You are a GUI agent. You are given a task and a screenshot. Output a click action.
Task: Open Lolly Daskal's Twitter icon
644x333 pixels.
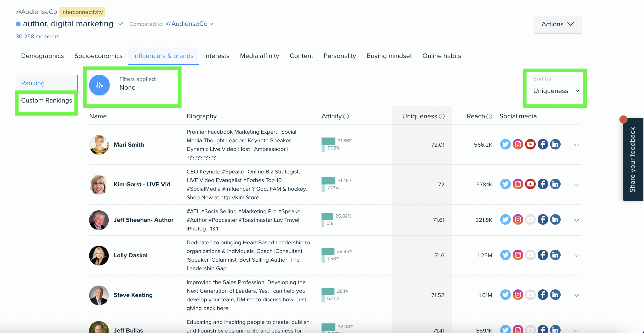pyautogui.click(x=505, y=255)
